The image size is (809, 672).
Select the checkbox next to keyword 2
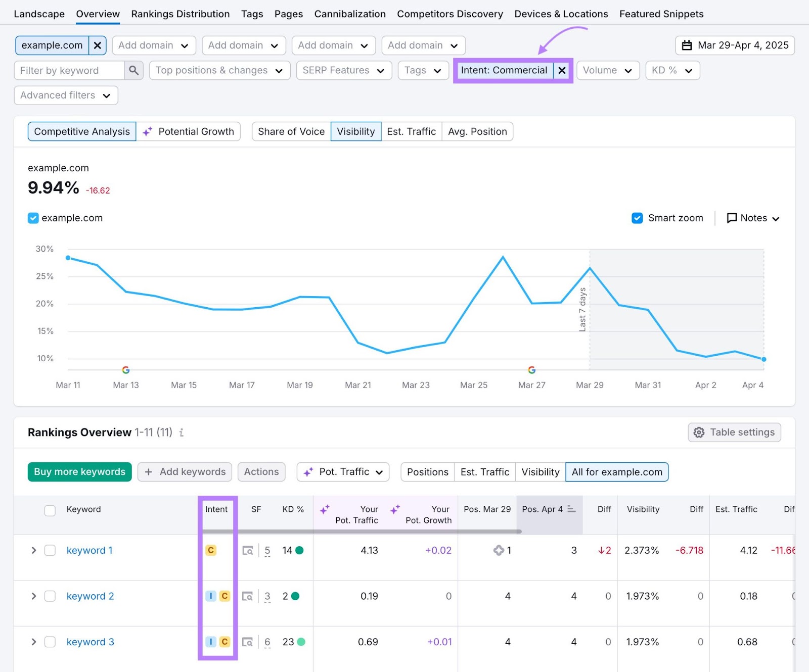pyautogui.click(x=50, y=596)
